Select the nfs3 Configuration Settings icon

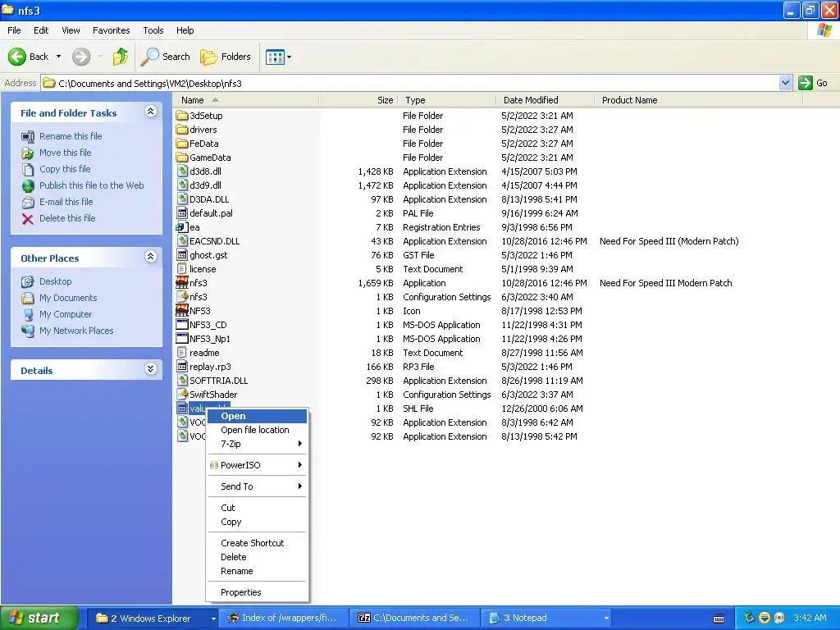(182, 296)
